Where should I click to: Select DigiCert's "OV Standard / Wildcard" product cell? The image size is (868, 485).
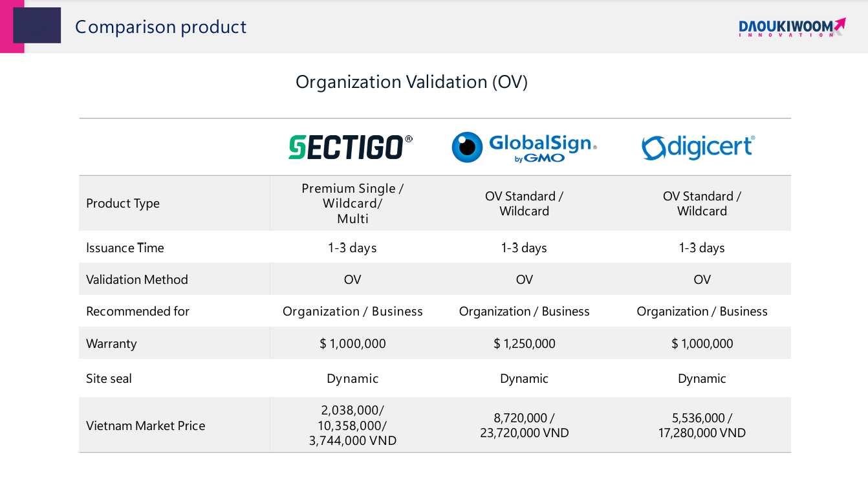702,204
